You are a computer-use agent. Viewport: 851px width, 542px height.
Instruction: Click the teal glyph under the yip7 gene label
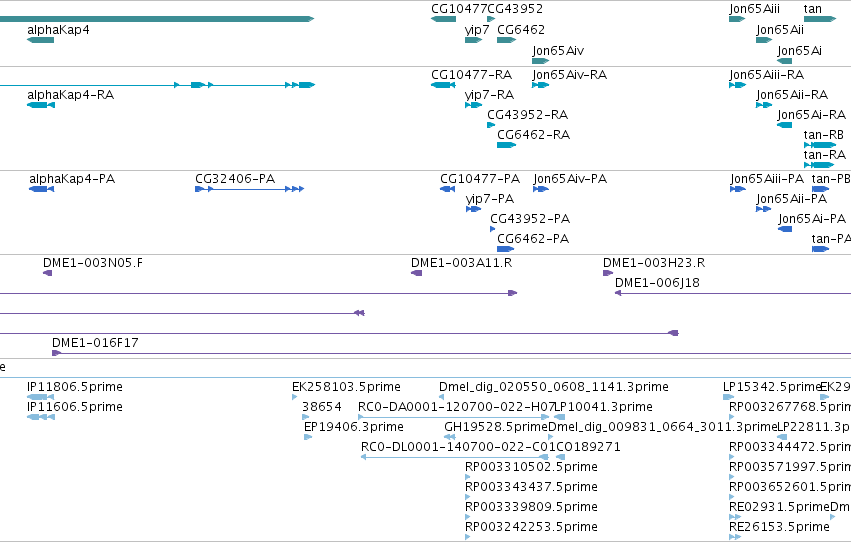(473, 40)
